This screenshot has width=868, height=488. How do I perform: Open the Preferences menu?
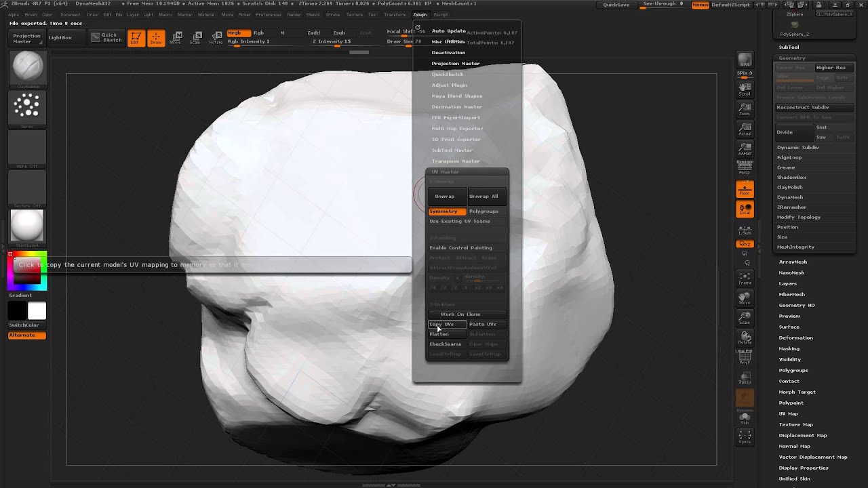[269, 14]
